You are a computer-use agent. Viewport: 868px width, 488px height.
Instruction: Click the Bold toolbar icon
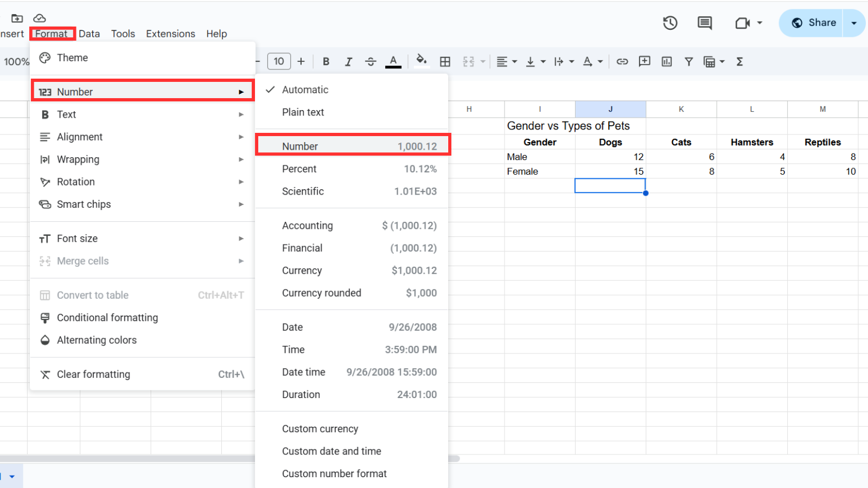coord(326,62)
